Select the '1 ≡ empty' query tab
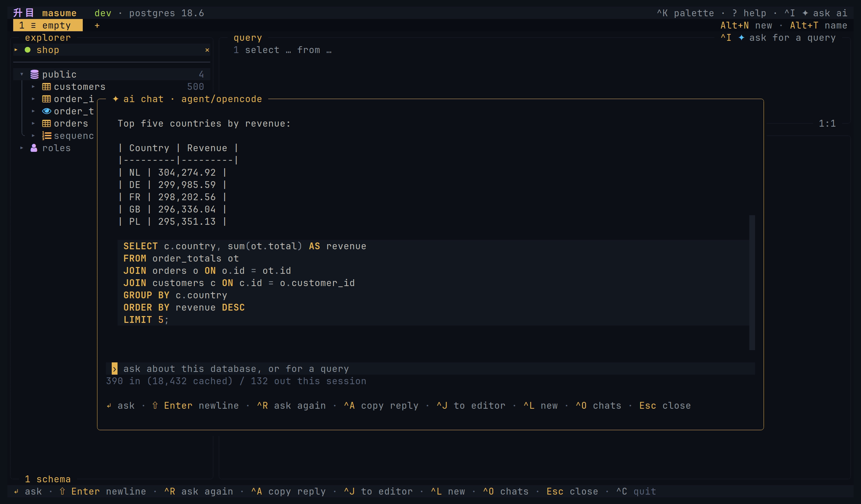This screenshot has width=861, height=504. coord(48,25)
